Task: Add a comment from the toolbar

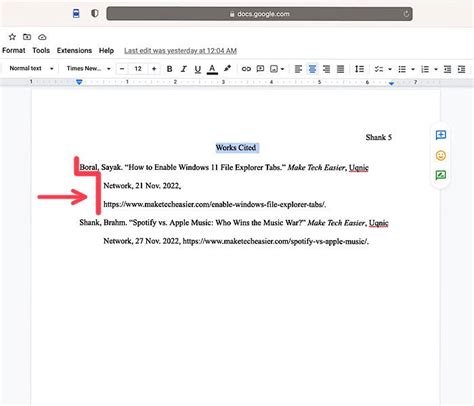Action: tap(260, 69)
